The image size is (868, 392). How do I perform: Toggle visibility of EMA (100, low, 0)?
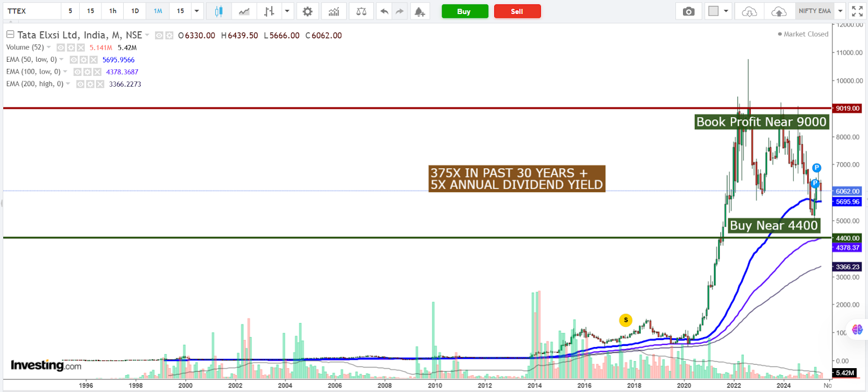point(78,72)
